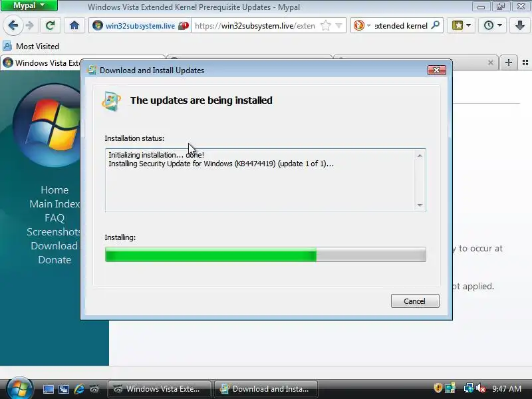Click the Switch between windows quick launch icon
Screen dimensions: 532x399
point(63,389)
